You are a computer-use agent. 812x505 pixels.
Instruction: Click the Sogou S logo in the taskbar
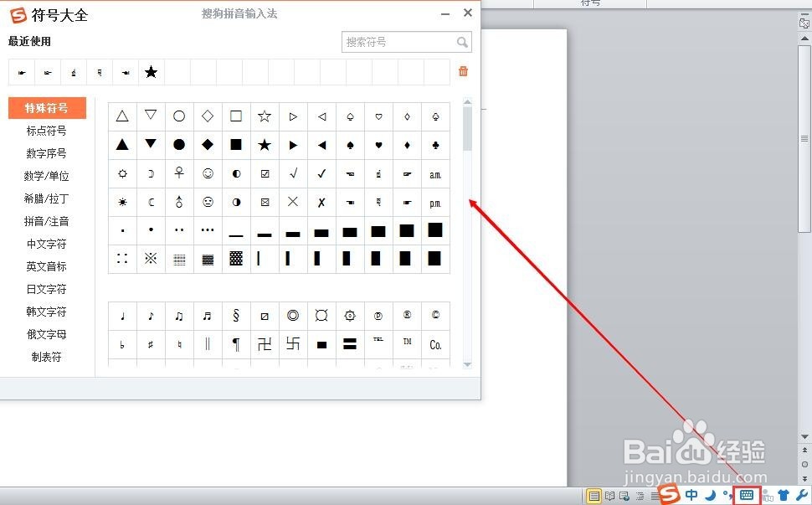(668, 495)
